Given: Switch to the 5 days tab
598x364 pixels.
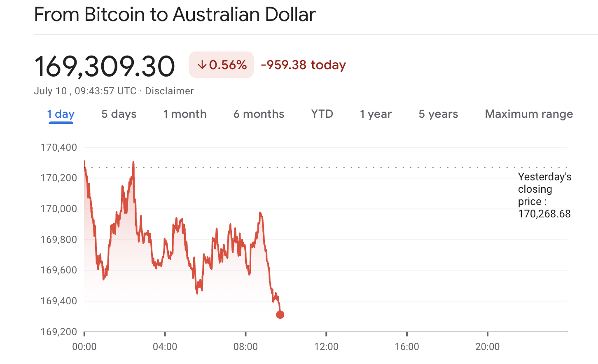Looking at the screenshot, I should coord(119,114).
